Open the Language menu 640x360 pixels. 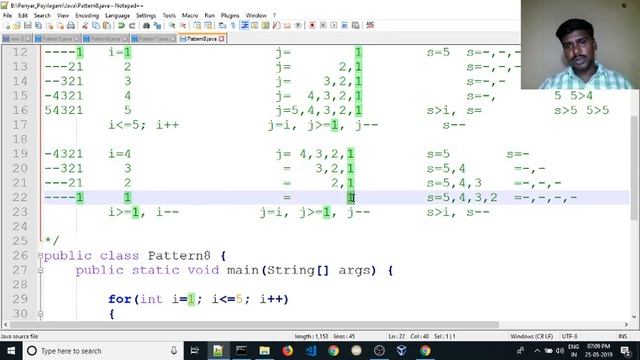tap(118, 16)
